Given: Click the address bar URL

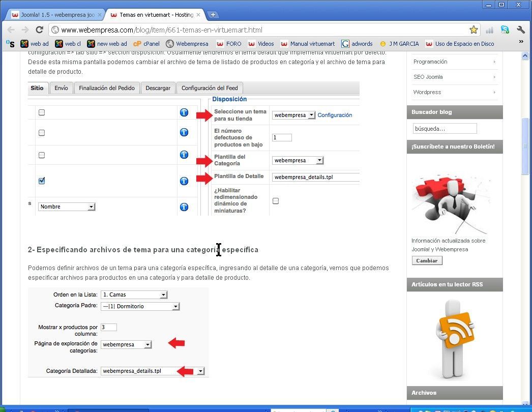Looking at the screenshot, I should pyautogui.click(x=162, y=30).
